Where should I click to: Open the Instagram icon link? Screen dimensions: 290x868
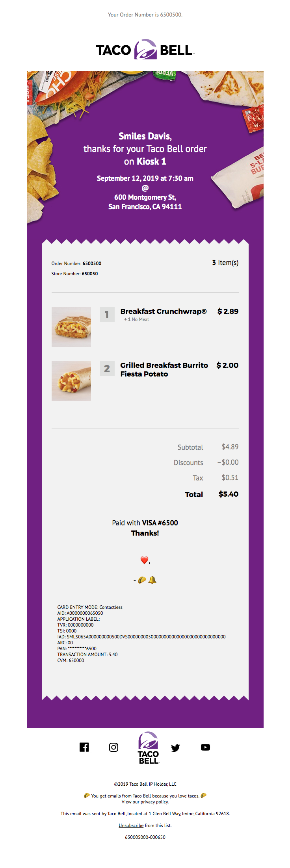[x=113, y=747]
